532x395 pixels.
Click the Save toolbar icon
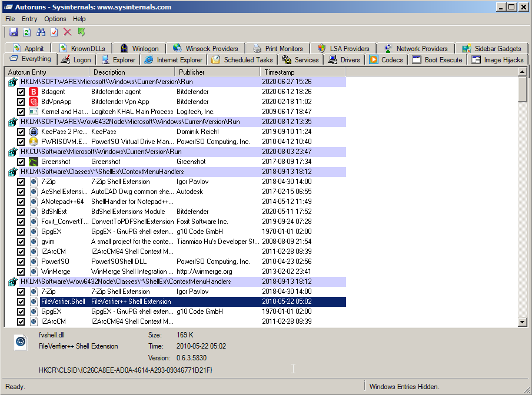pos(14,32)
